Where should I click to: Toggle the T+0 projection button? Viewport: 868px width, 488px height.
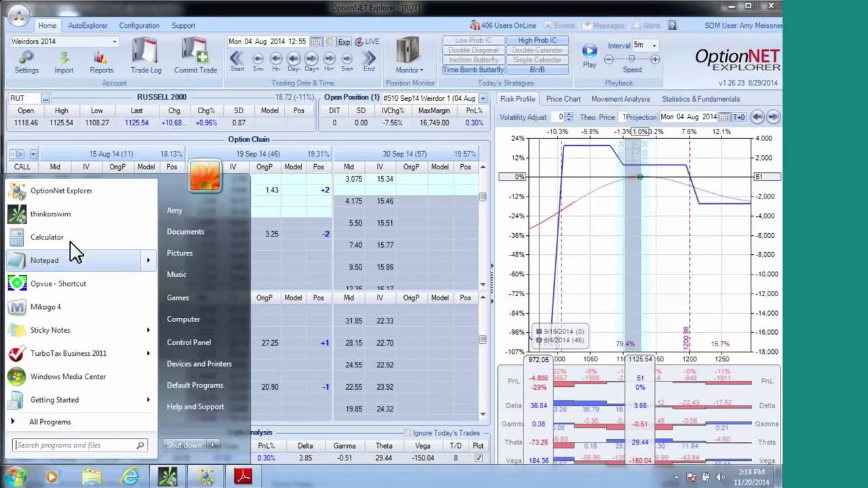click(x=738, y=117)
